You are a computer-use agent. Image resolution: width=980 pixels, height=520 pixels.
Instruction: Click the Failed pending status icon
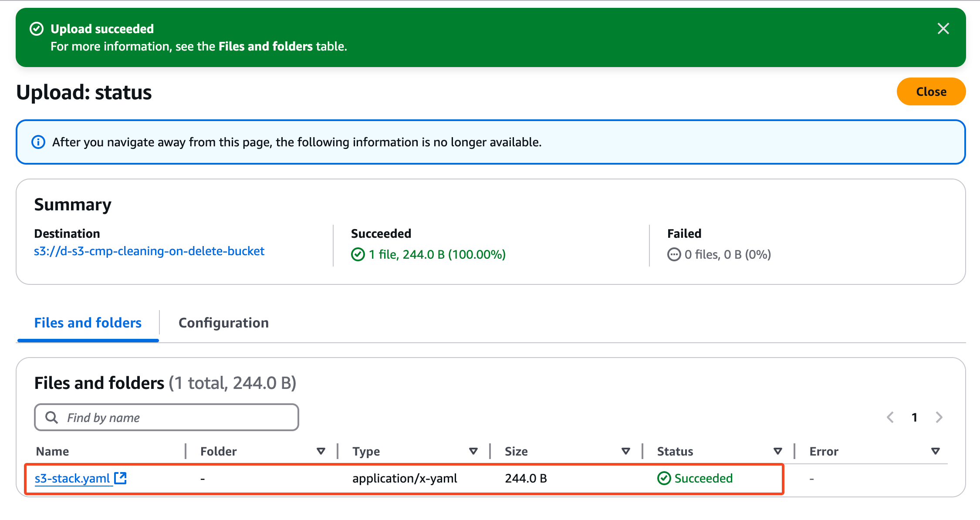pyautogui.click(x=674, y=254)
